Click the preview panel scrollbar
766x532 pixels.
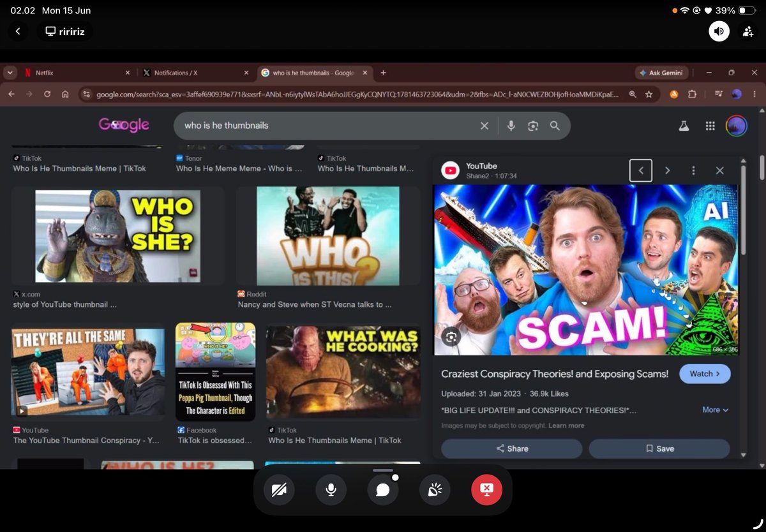pyautogui.click(x=743, y=211)
